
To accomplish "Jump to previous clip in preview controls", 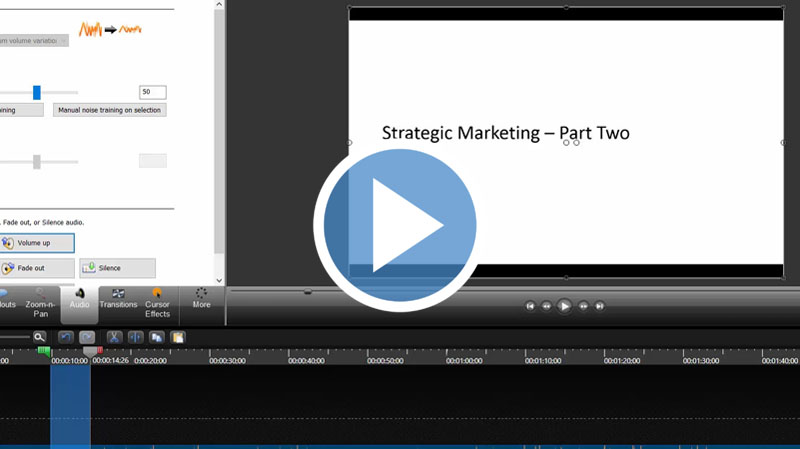I will point(530,306).
